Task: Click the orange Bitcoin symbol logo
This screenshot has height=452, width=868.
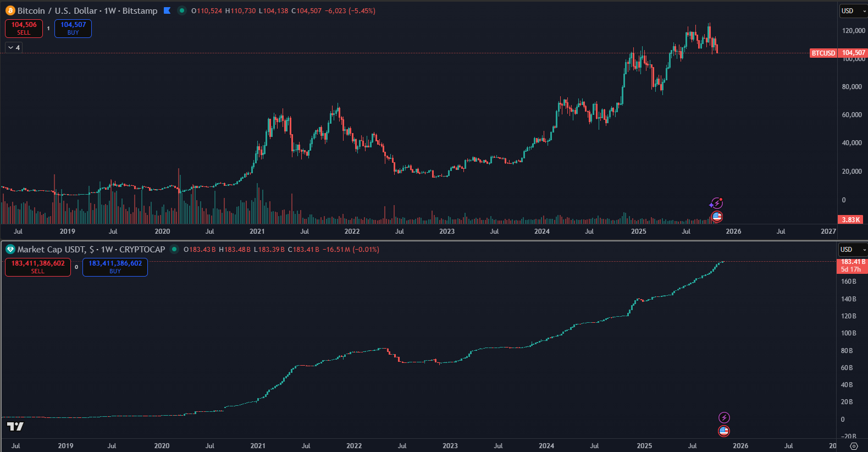Action: point(10,11)
